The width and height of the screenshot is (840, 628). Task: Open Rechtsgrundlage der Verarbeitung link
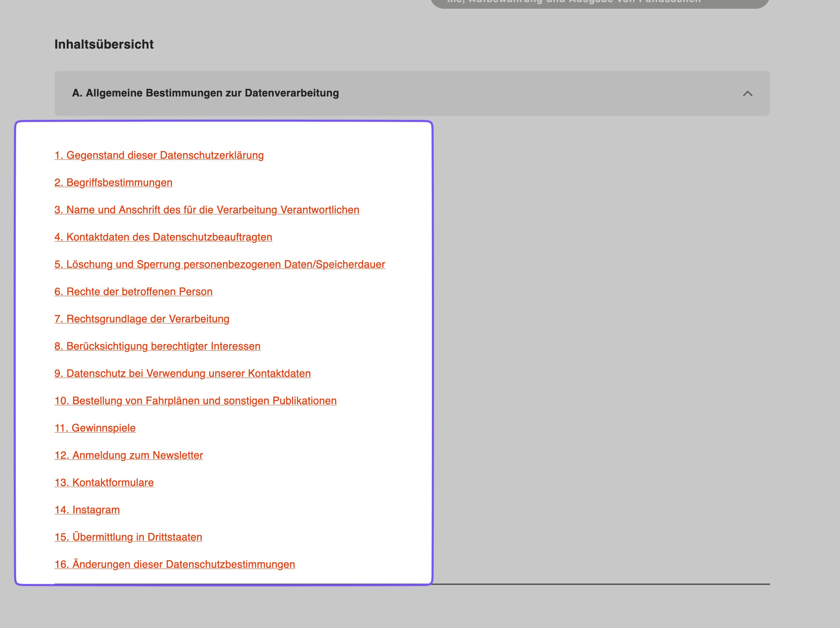point(142,319)
